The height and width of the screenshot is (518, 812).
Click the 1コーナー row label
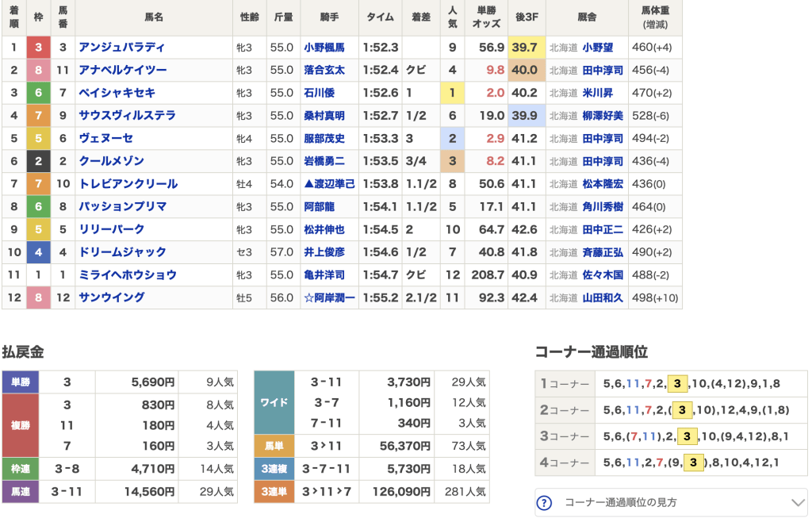pos(565,384)
